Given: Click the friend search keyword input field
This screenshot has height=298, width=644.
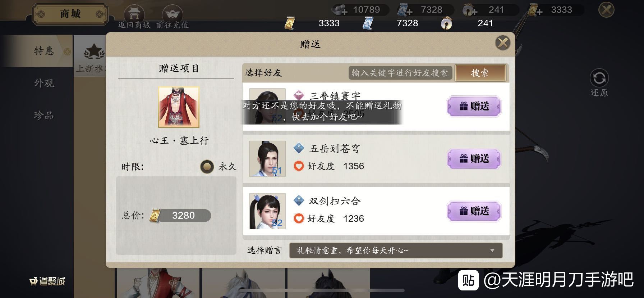Looking at the screenshot, I should (400, 73).
